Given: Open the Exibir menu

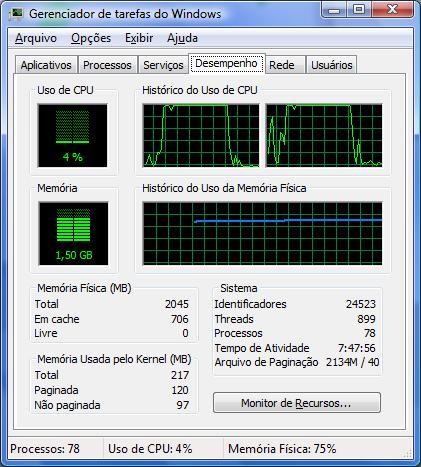Looking at the screenshot, I should point(139,38).
